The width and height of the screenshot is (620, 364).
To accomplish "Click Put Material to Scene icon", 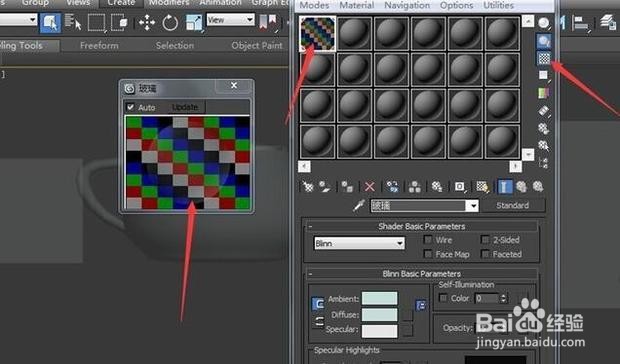I will (325, 186).
